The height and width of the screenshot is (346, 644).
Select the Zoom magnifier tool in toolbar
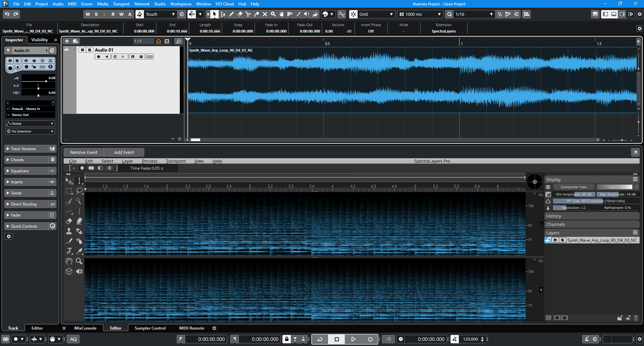tap(273, 14)
